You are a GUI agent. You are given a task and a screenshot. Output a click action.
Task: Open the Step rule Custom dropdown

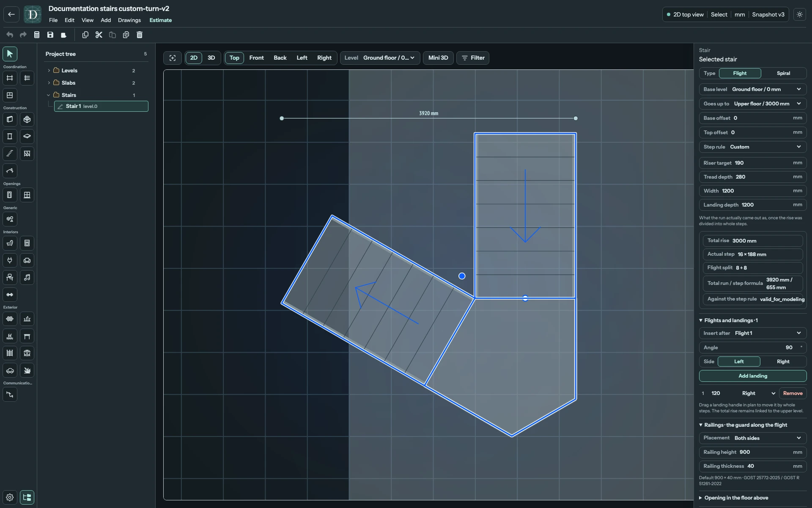753,147
